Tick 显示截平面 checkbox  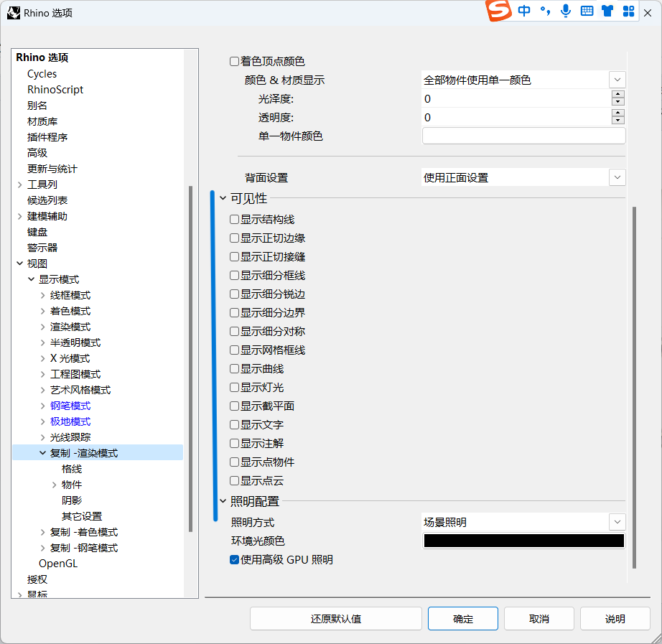234,406
